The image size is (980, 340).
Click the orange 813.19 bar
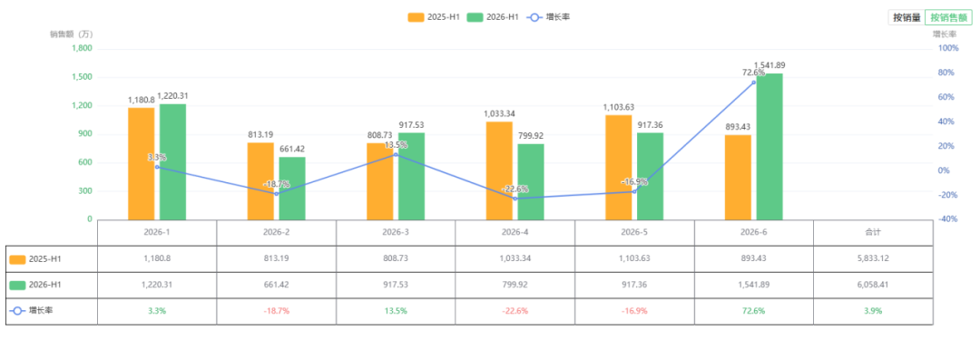260,181
